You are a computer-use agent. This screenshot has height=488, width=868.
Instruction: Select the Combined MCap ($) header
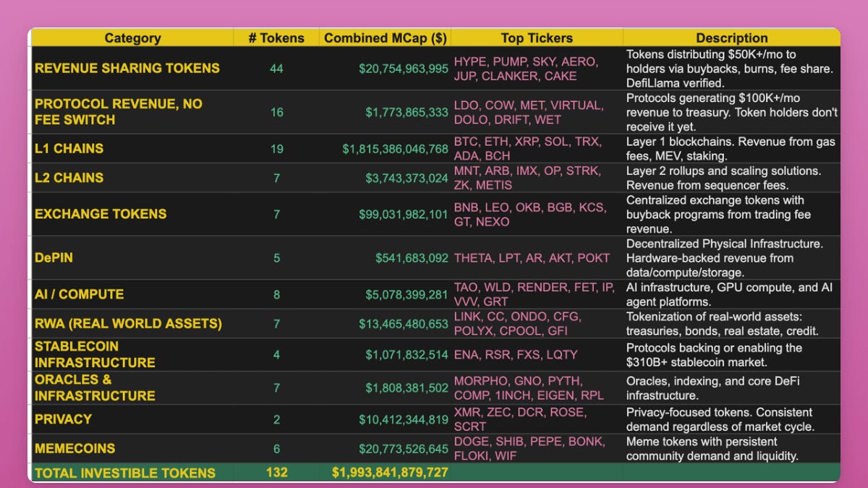385,38
